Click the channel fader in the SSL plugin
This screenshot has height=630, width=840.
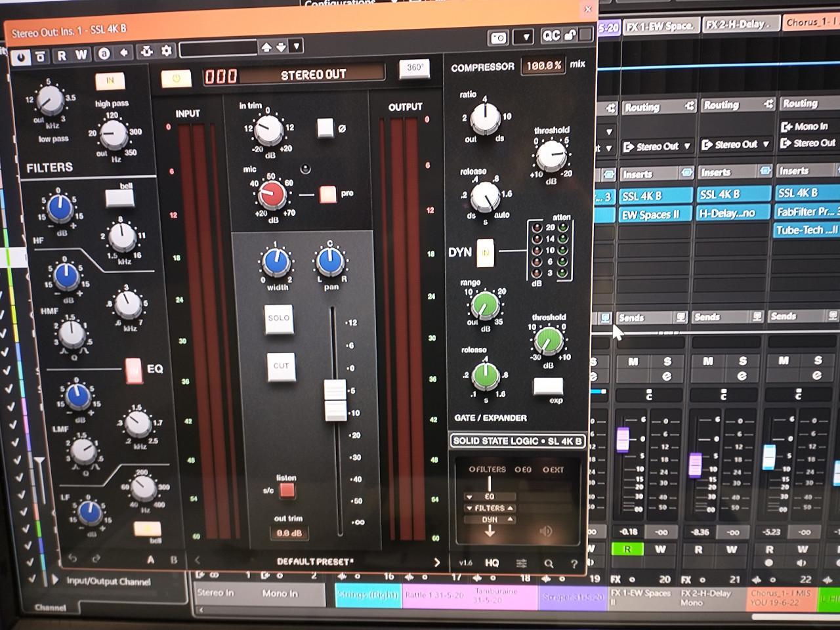[335, 400]
